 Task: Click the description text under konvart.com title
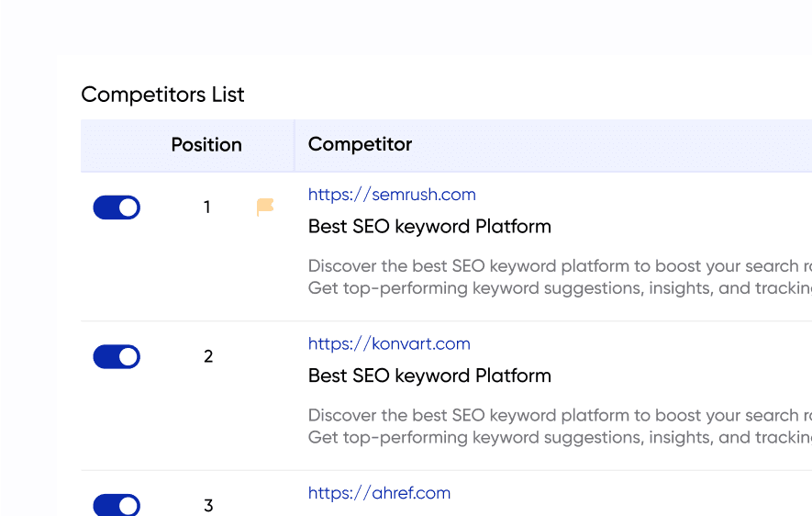[560, 426]
